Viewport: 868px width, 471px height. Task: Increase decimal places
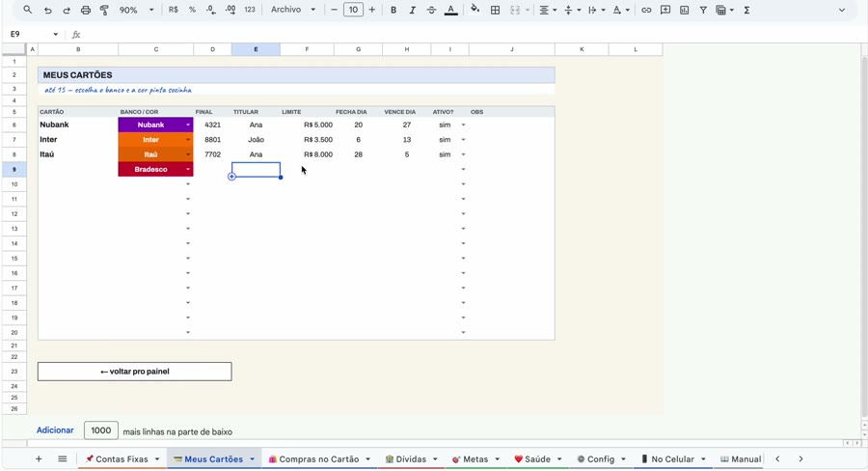[x=231, y=10]
